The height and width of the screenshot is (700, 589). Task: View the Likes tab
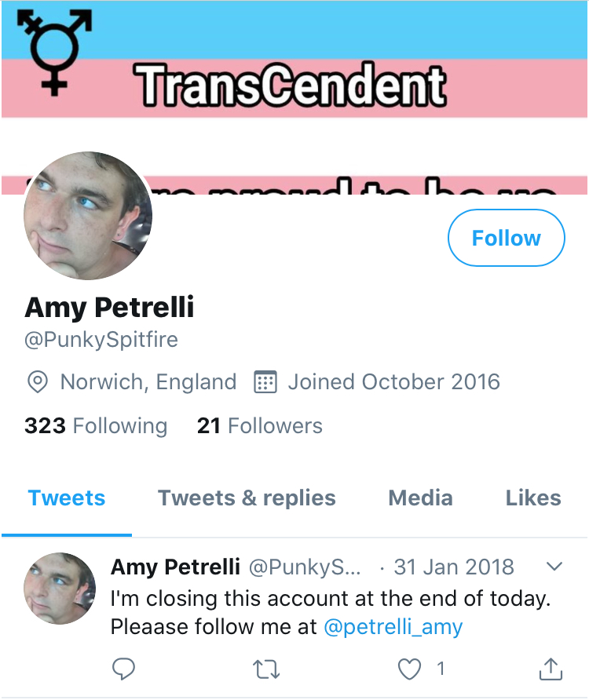pos(533,498)
